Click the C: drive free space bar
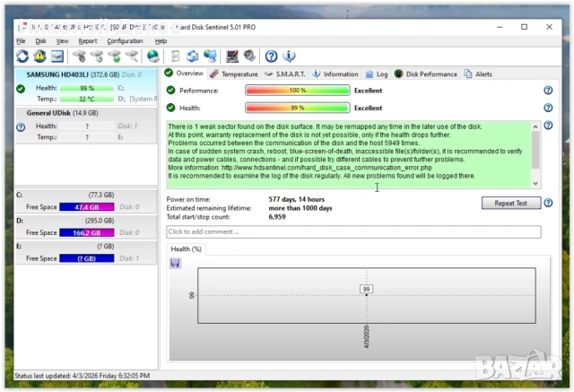574x392 pixels. click(86, 206)
